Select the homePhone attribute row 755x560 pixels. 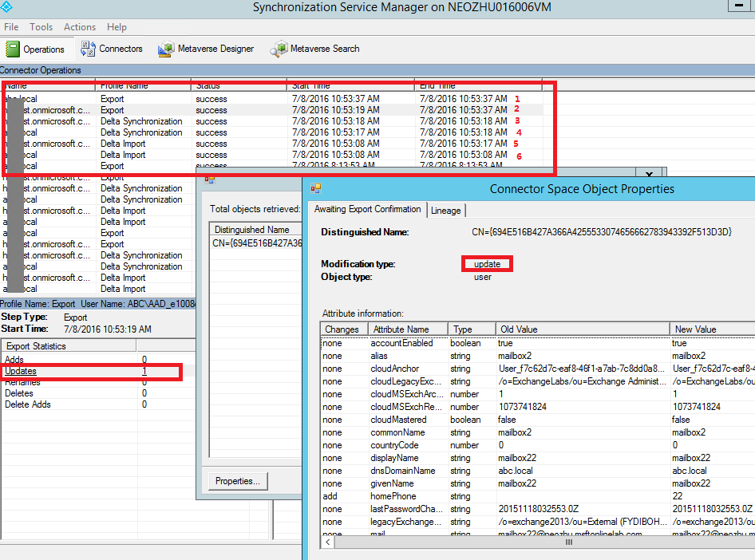coord(538,496)
